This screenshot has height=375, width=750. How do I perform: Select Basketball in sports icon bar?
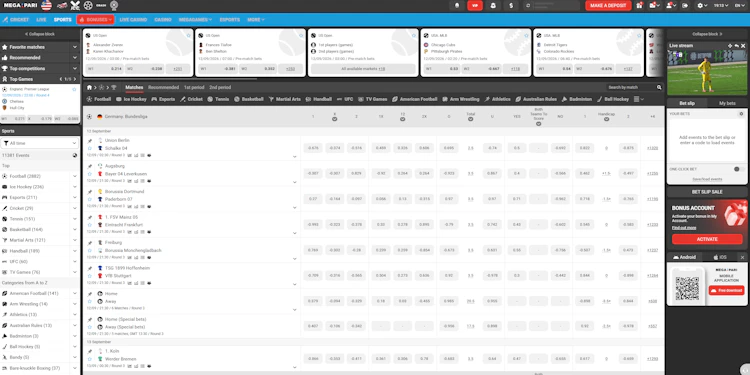[x=249, y=99]
